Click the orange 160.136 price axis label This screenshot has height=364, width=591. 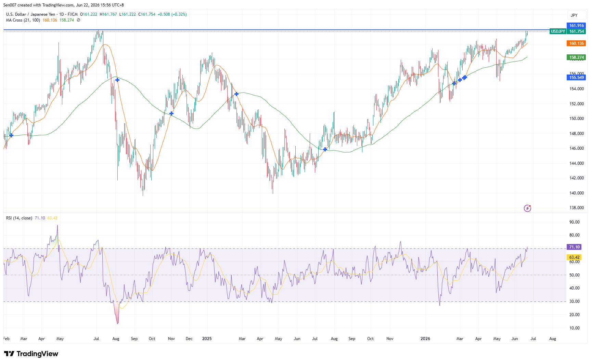click(577, 43)
